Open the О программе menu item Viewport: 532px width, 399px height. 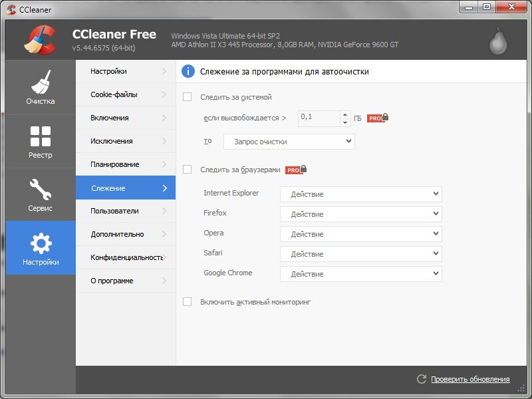point(126,281)
